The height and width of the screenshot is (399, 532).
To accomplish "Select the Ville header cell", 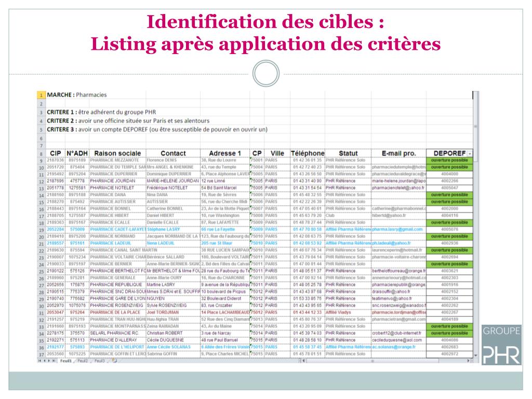I will [277, 153].
